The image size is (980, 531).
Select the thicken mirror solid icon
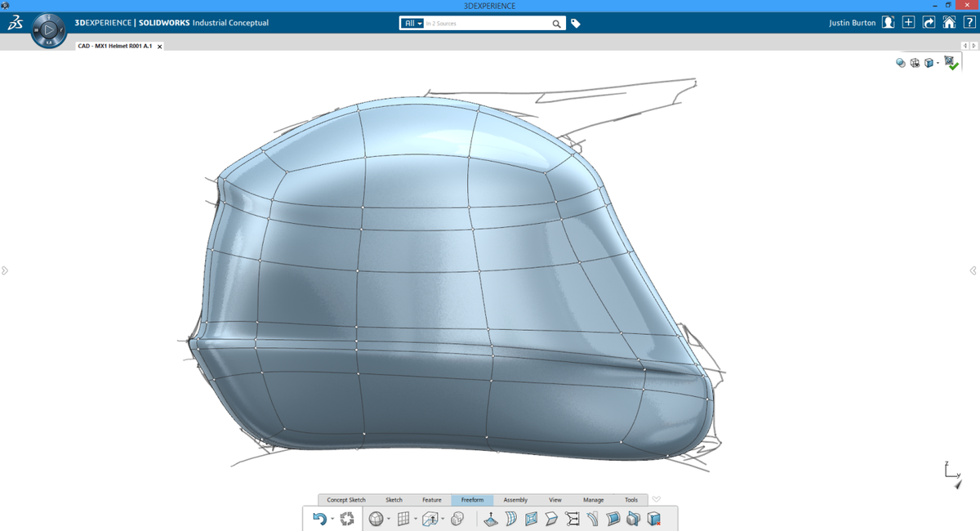tap(633, 519)
